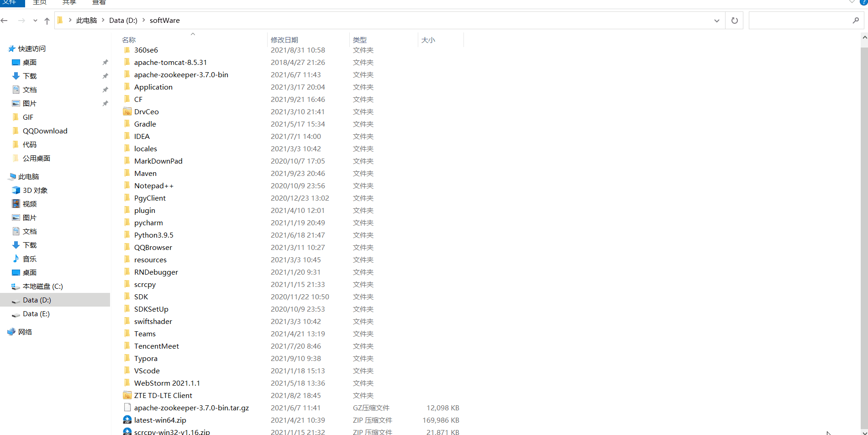Click the 视频 sidebar icon

[16, 204]
